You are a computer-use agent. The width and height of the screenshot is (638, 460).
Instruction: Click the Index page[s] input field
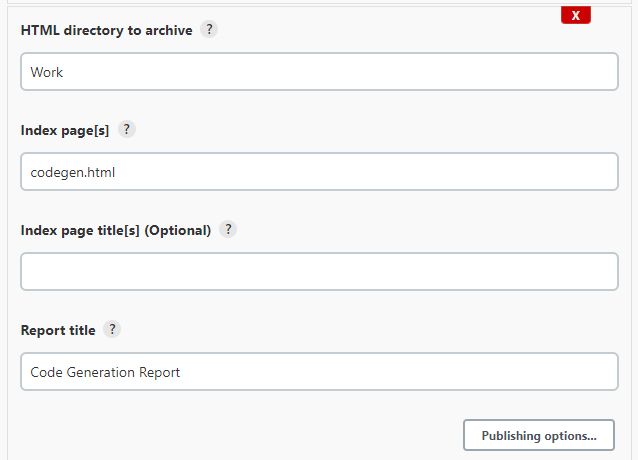[x=319, y=172]
